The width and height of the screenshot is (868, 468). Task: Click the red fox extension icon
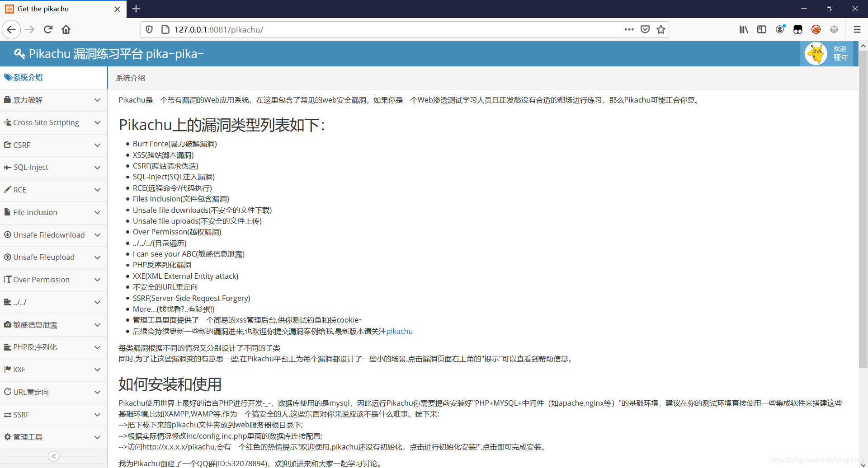816,29
